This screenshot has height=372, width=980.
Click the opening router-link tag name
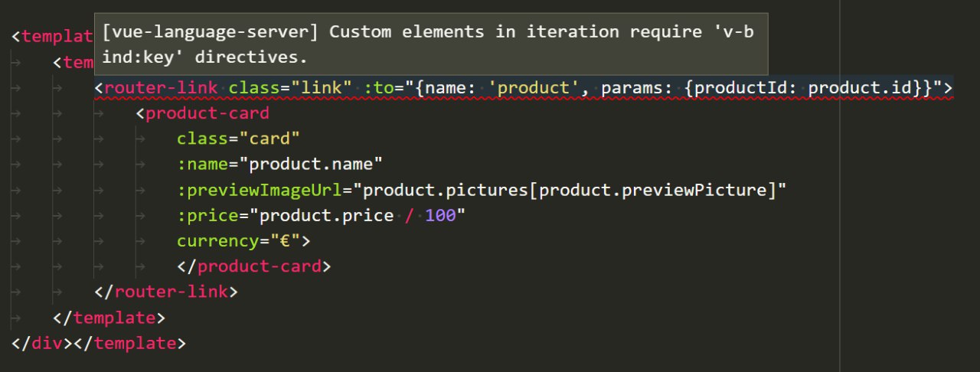(162, 88)
